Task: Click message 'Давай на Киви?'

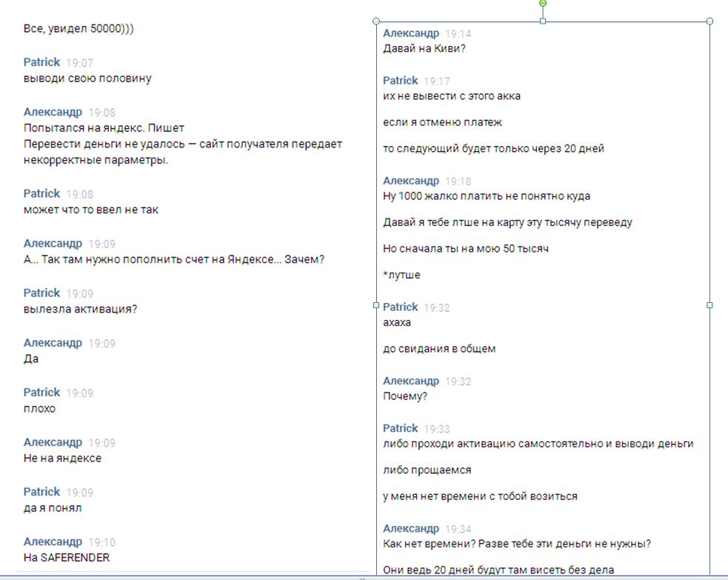Action: coord(424,48)
